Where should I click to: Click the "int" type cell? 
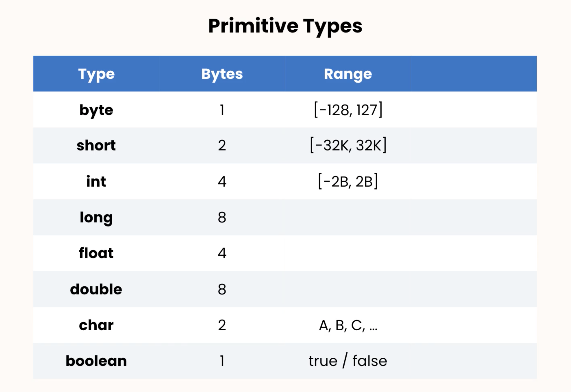pos(96,181)
